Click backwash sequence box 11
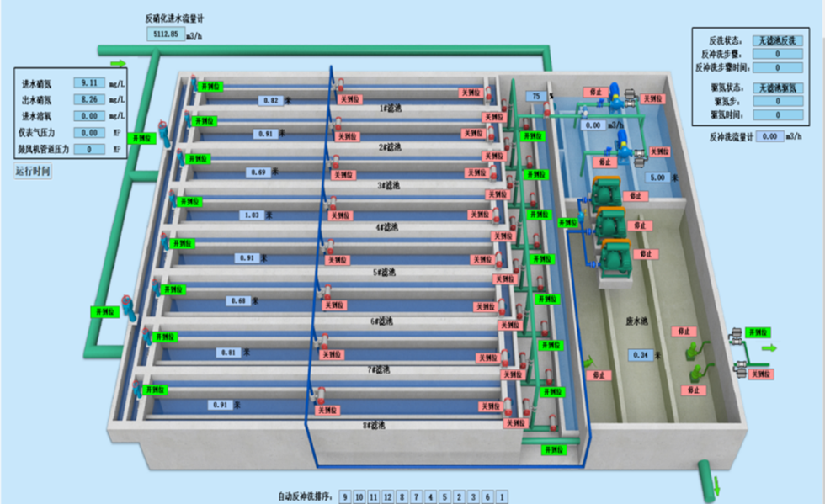Viewport: 825px width, 504px height. pyautogui.click(x=374, y=496)
